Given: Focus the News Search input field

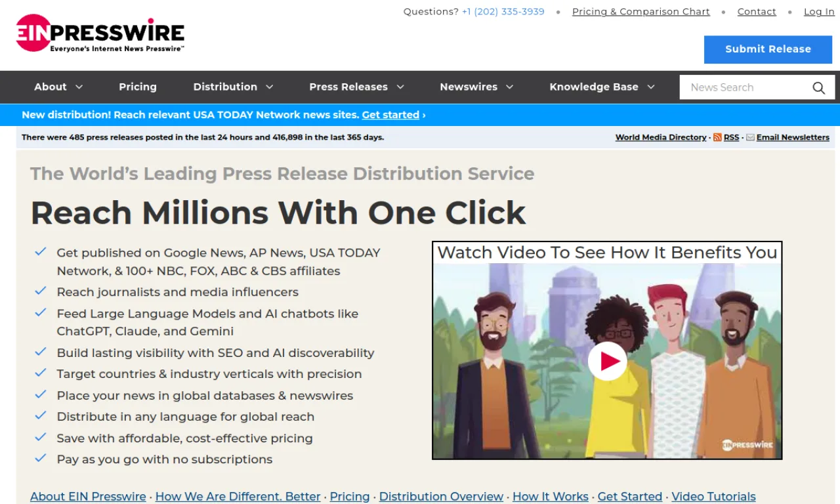Looking at the screenshot, I should point(746,87).
